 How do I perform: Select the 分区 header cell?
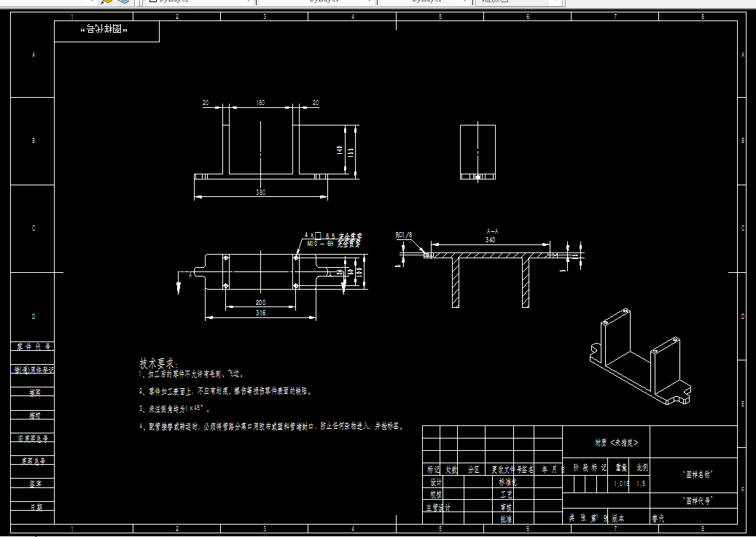(x=474, y=469)
